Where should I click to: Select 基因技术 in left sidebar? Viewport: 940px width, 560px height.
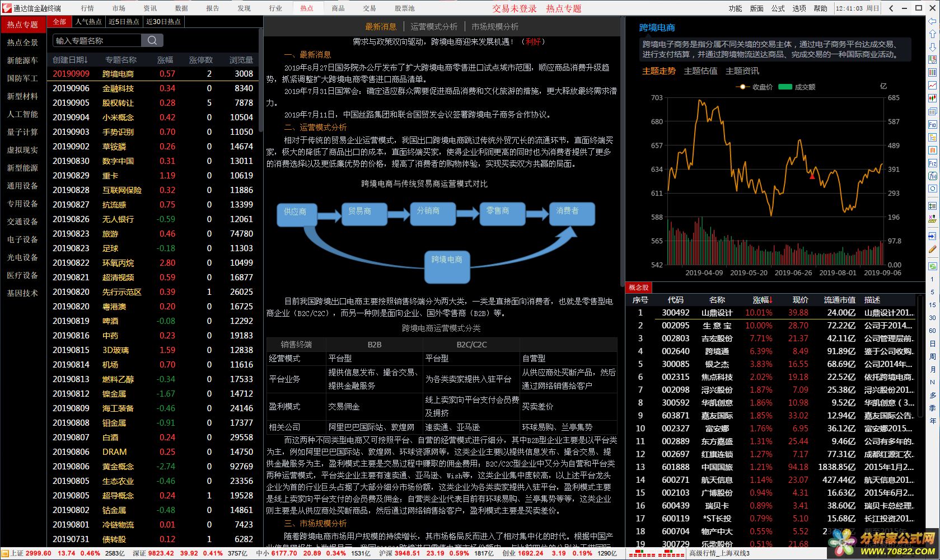click(22, 293)
